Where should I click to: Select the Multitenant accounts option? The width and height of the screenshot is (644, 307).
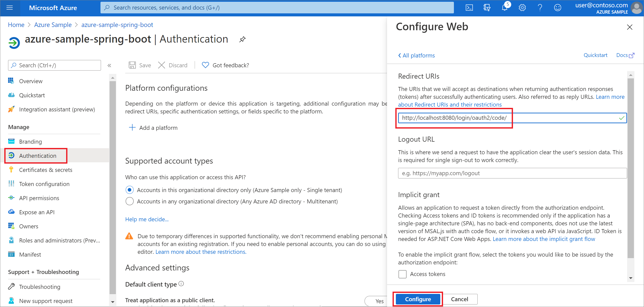[130, 201]
